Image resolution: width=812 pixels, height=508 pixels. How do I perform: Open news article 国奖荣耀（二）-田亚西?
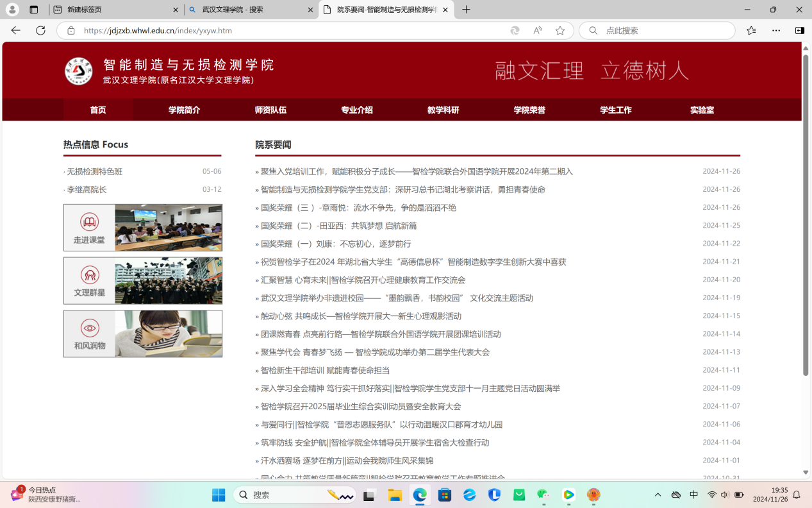(338, 226)
